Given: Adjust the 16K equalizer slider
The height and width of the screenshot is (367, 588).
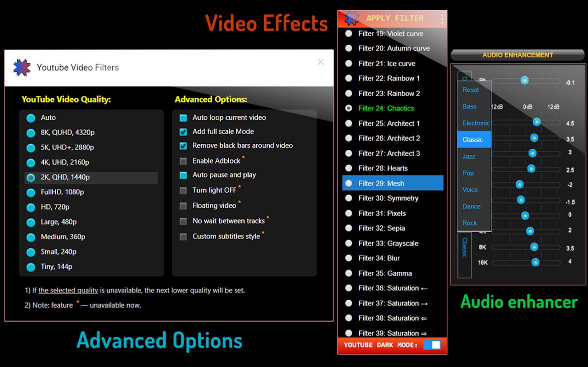Looking at the screenshot, I should point(535,262).
